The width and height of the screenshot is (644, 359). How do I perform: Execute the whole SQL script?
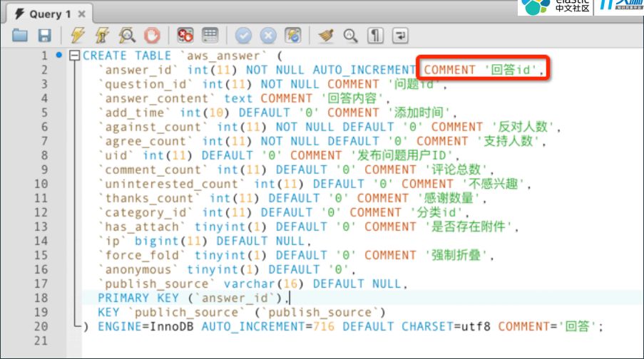[x=78, y=36]
